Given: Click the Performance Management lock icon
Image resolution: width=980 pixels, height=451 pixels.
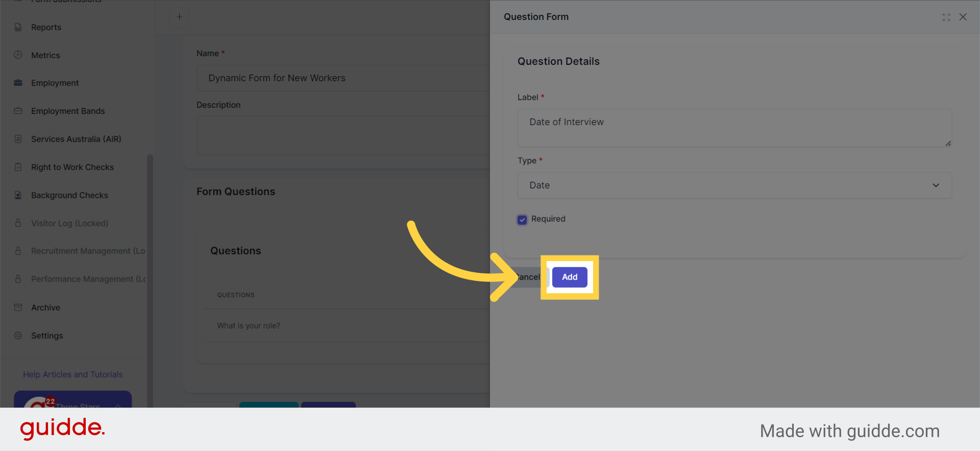Looking at the screenshot, I should 18,279.
